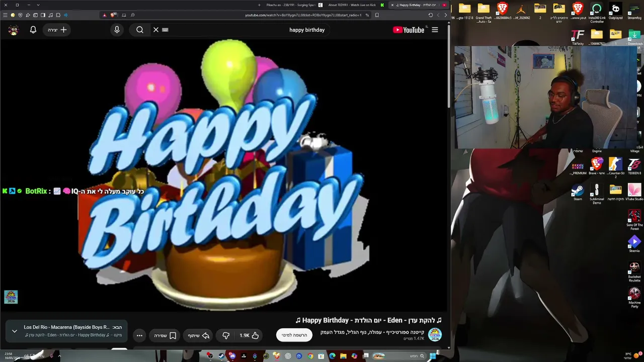Open the Counter-Strike 2 desktop shortcut
Screen dimensions: 644x362
(615, 167)
